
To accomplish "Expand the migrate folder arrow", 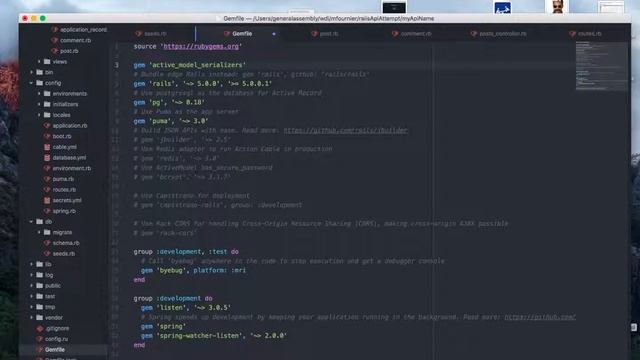I will 40,232.
